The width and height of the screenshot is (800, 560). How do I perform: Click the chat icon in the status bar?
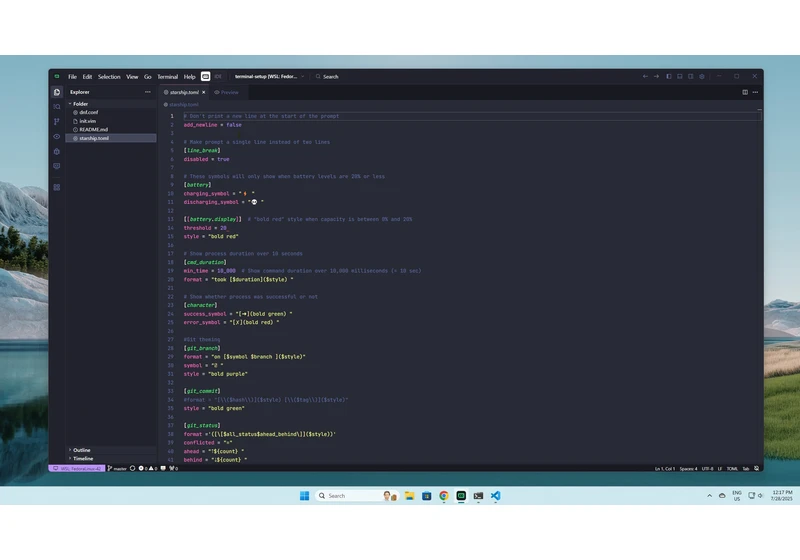pyautogui.click(x=163, y=468)
